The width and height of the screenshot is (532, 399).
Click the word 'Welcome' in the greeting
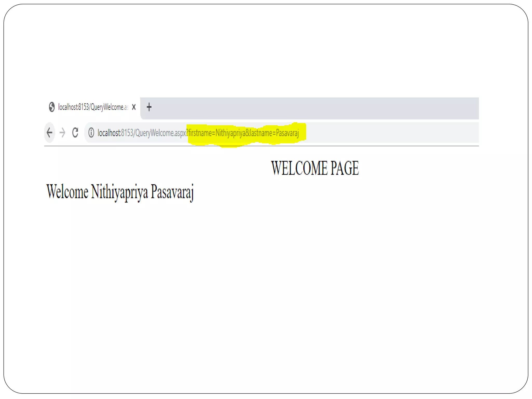click(x=67, y=192)
